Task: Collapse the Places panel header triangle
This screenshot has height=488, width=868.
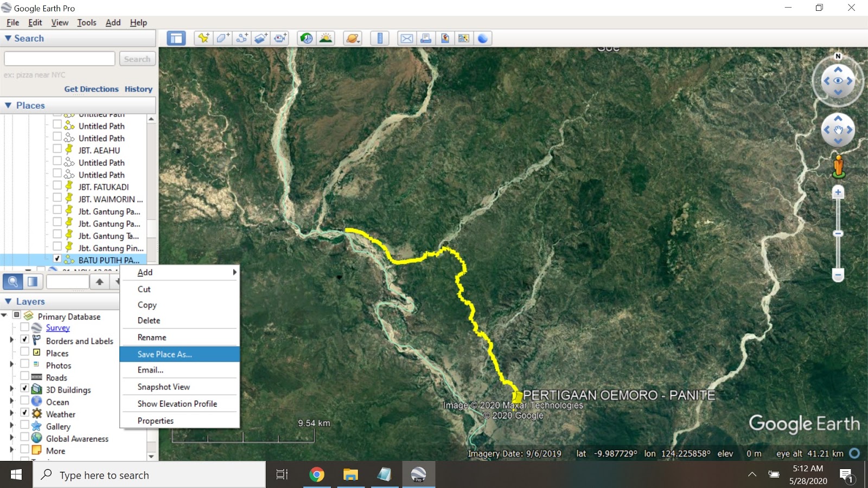Action: tap(8, 105)
